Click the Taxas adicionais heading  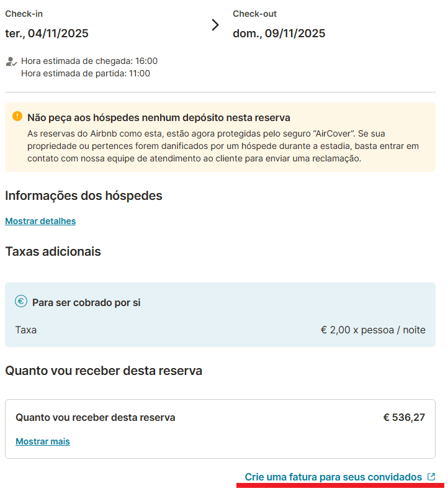point(53,251)
